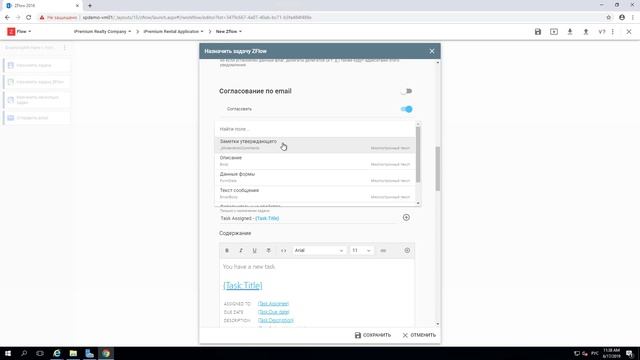
Task: Click the Сохранить button
Action: coord(373,335)
